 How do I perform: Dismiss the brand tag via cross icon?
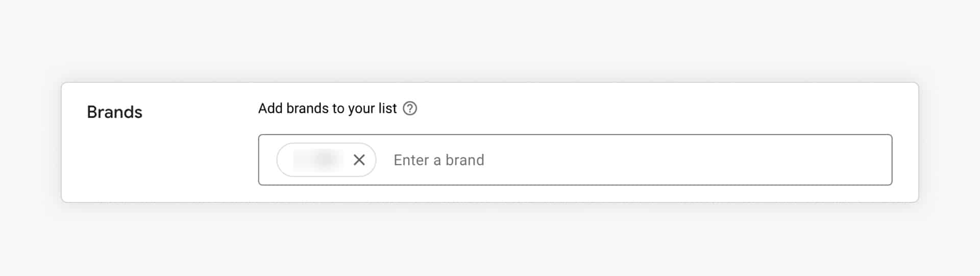coord(359,160)
